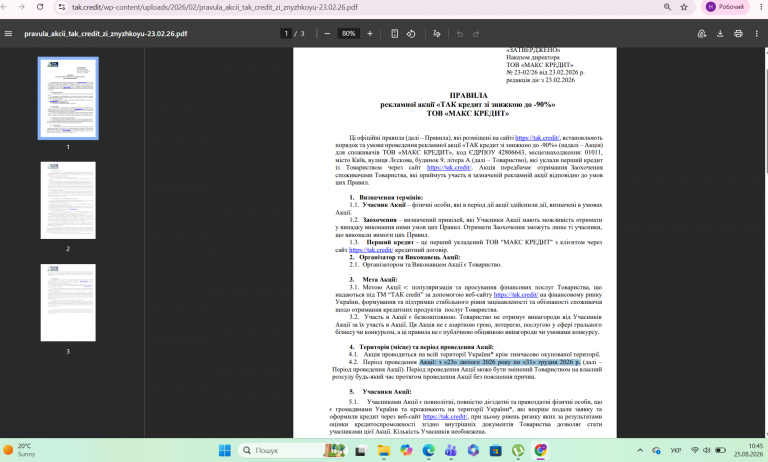
Task: Open the Windows Start menu
Action: click(224, 450)
